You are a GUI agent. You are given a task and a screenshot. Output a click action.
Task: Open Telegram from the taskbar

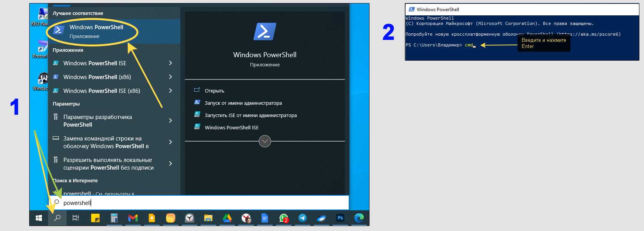pos(303,218)
